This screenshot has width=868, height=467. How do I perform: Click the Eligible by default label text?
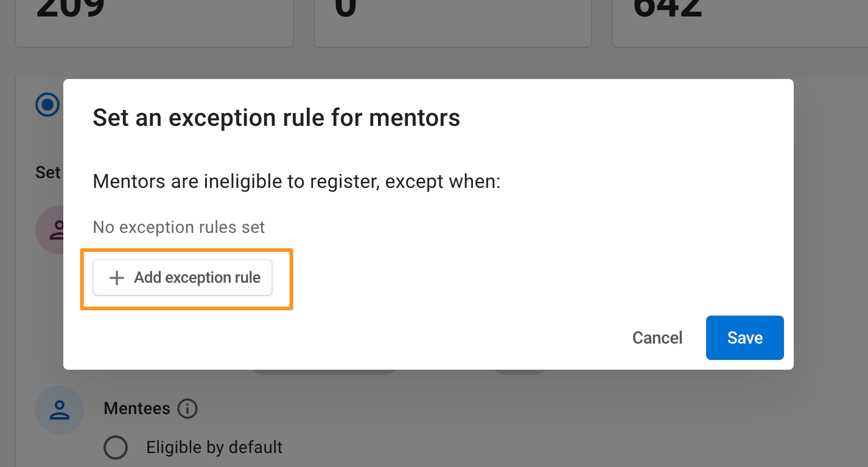(x=214, y=448)
